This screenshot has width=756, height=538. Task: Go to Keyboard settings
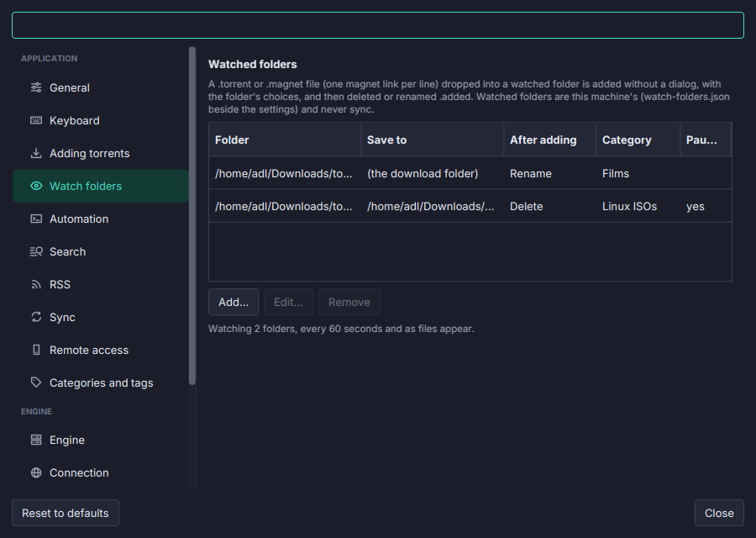[100, 120]
